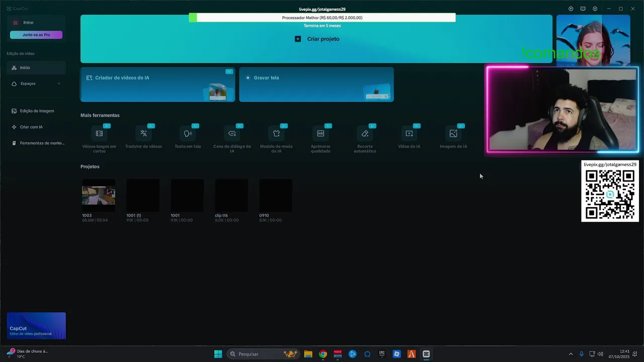Open the update icon in title bar
This screenshot has width=644, height=362.
pyautogui.click(x=571, y=9)
